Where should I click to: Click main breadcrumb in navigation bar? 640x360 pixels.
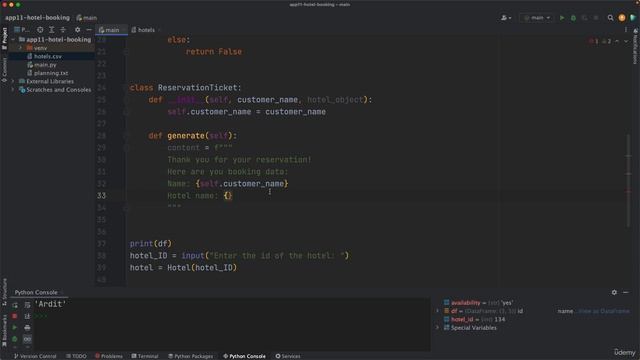point(87,18)
